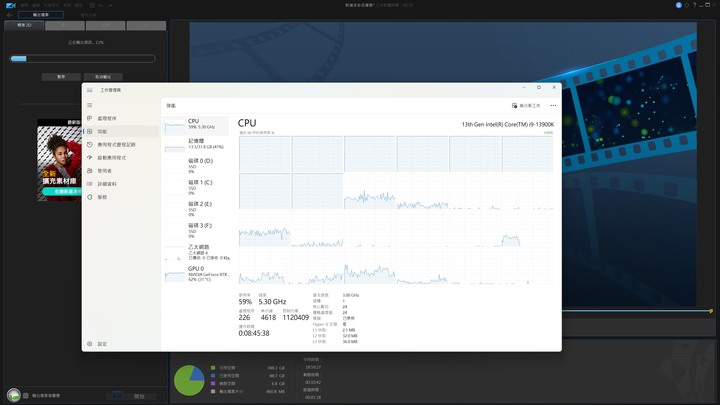The width and height of the screenshot is (720, 405).
Task: Open Startup apps in Task Manager sidebar
Action: pos(121,158)
